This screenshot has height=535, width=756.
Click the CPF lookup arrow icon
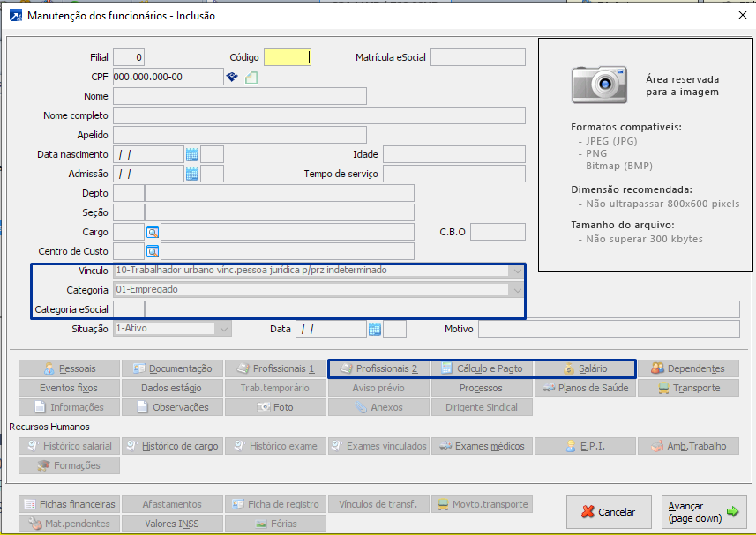(x=232, y=77)
